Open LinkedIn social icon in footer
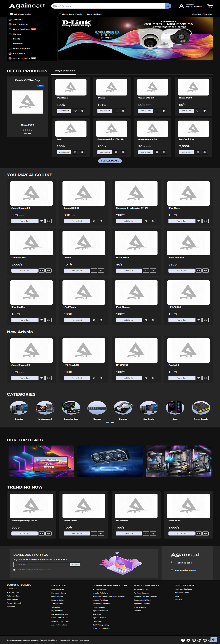This screenshot has height=644, width=220. [x=199, y=640]
